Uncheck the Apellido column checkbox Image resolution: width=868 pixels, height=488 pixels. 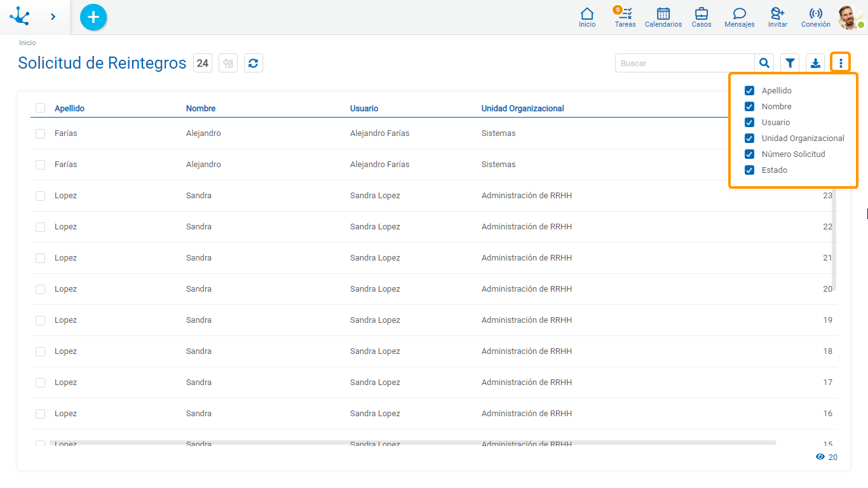[x=749, y=91]
